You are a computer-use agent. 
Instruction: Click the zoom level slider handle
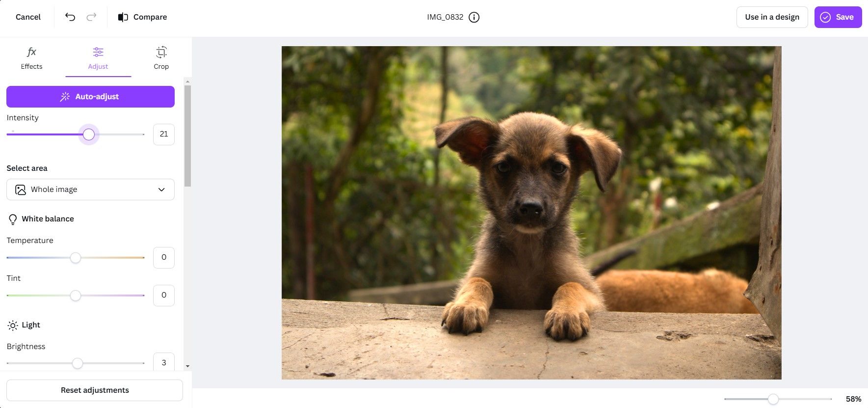(x=773, y=399)
